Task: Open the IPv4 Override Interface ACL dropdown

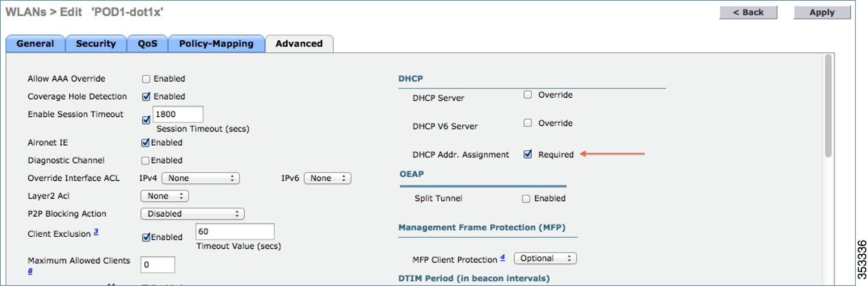Action: [201, 178]
